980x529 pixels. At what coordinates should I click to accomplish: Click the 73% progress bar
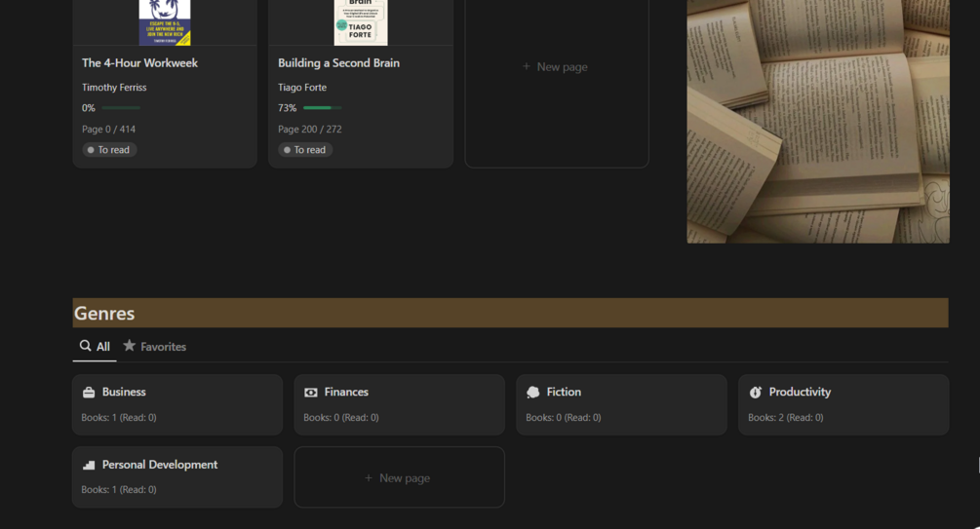[323, 108]
